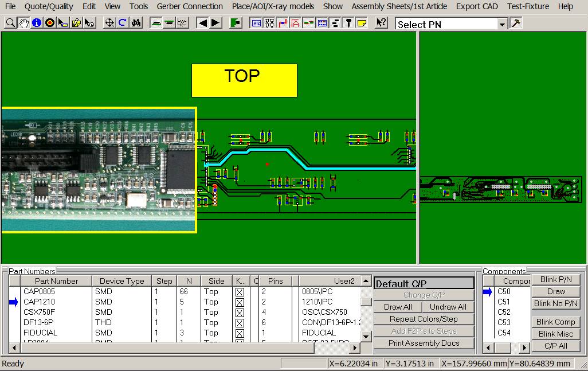
Task: Click the C/P All button
Action: click(x=556, y=346)
